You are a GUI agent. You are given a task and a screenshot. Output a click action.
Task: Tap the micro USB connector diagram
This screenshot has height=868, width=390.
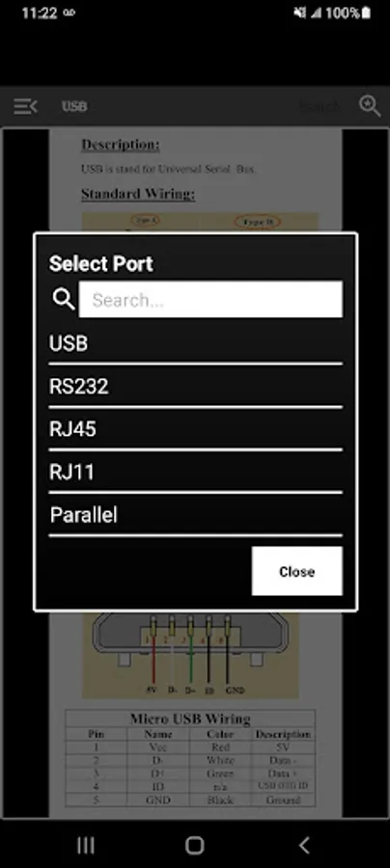(190, 654)
